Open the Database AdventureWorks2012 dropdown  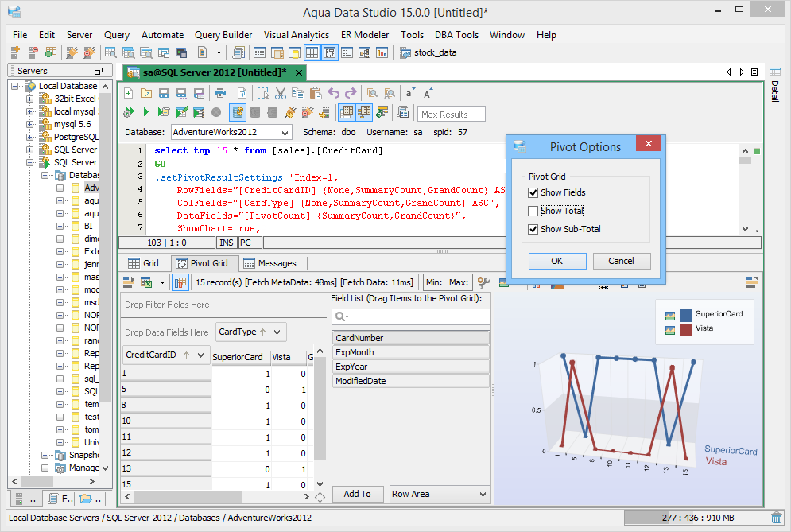[285, 133]
